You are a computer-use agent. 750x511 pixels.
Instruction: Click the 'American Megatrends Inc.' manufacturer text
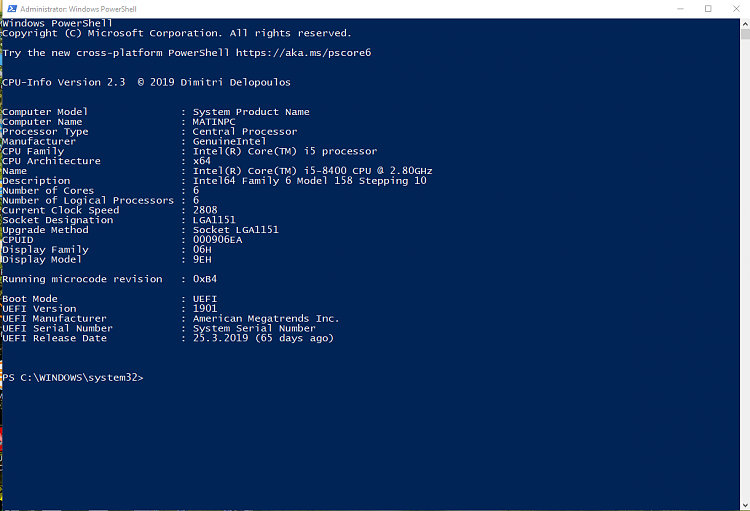(265, 318)
